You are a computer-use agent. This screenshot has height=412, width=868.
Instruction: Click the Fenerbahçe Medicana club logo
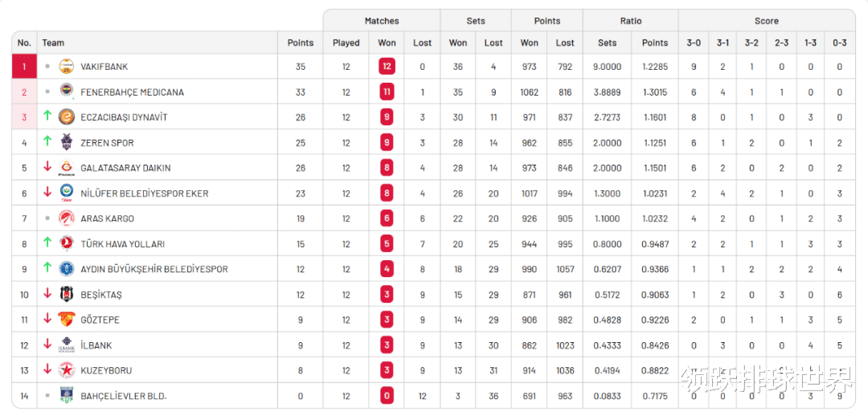coord(67,92)
